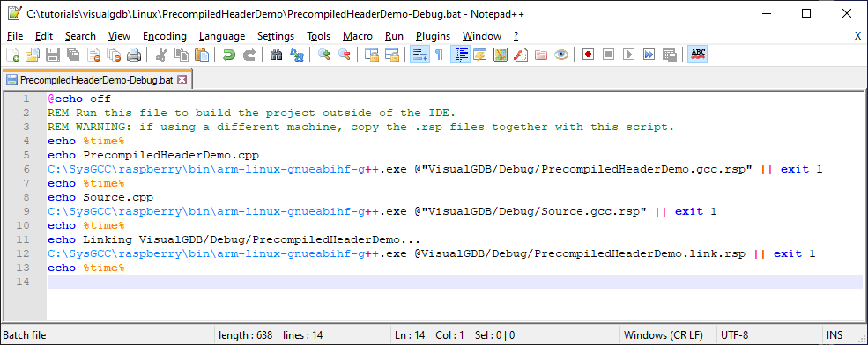Save the file with the floppy disk icon
Screen dimensions: 868x345
click(x=53, y=55)
